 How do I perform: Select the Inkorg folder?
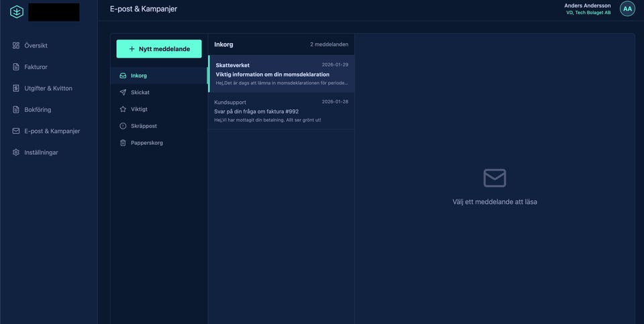click(159, 76)
